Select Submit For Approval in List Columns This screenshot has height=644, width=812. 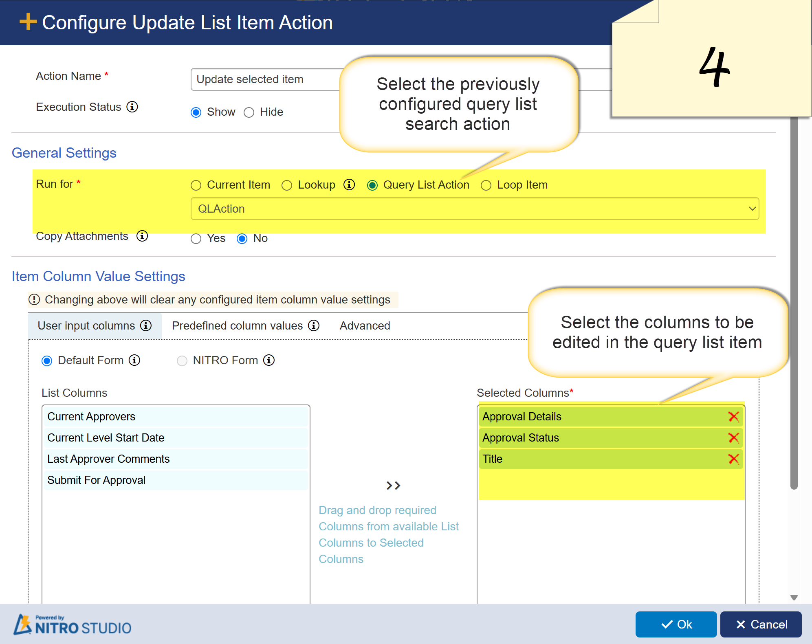point(96,480)
